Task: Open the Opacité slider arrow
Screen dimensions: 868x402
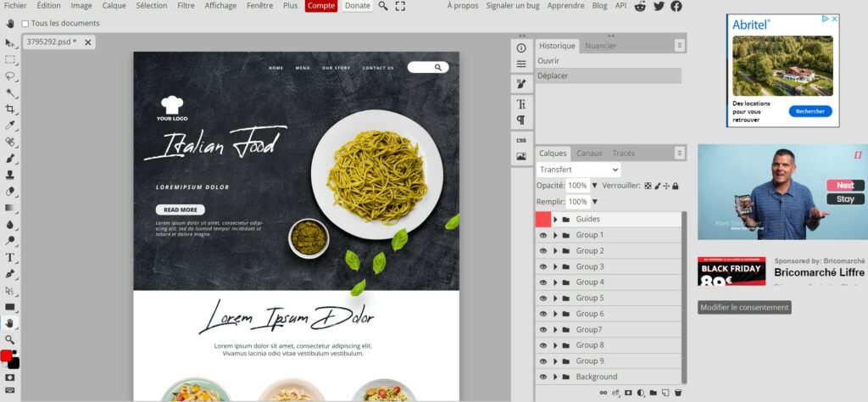Action: 595,186
